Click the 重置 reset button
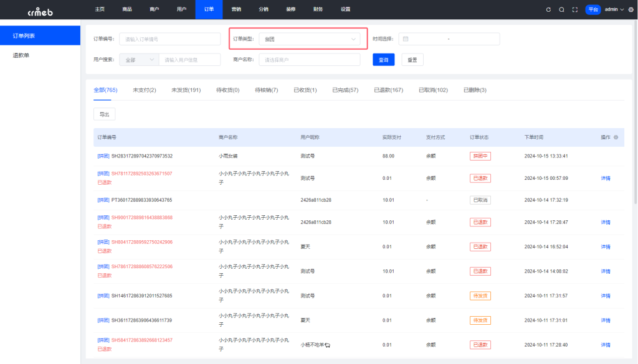Image resolution: width=638 pixels, height=364 pixels. (x=412, y=60)
